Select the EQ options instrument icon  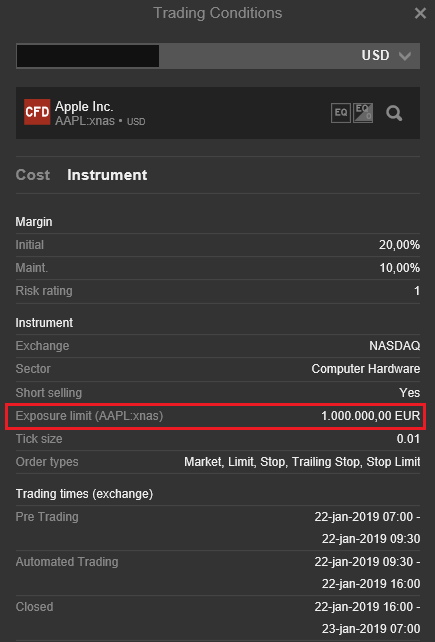pos(363,113)
